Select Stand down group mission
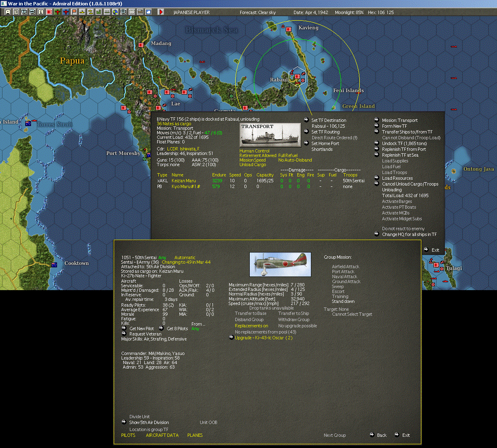This screenshot has width=497, height=448. (x=343, y=301)
